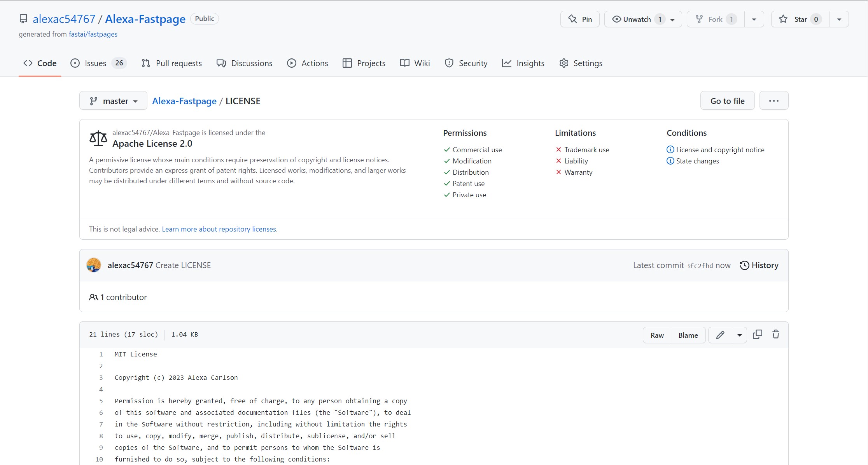Expand the master branch selector
Screen dimensions: 868x465
click(x=113, y=101)
